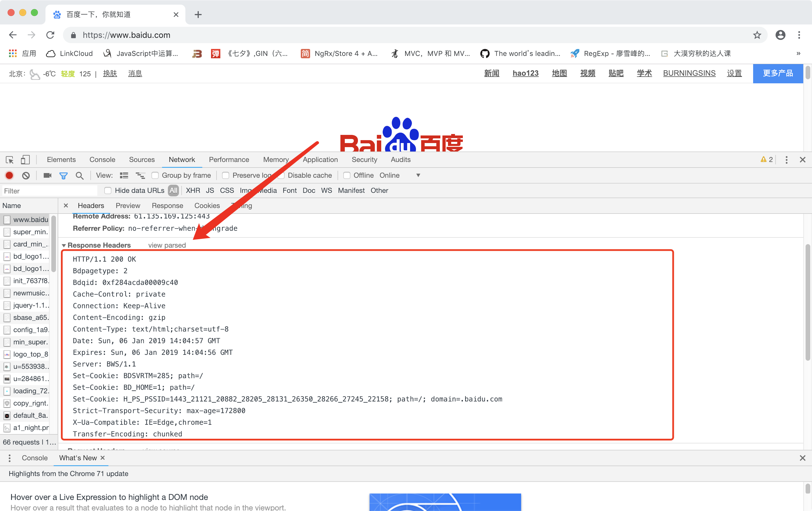Switch to the Console panel tab
812x511 pixels.
pyautogui.click(x=102, y=159)
